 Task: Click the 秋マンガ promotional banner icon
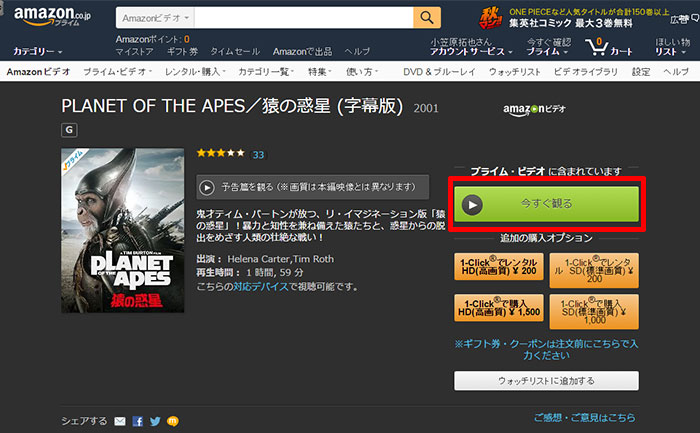tap(491, 18)
